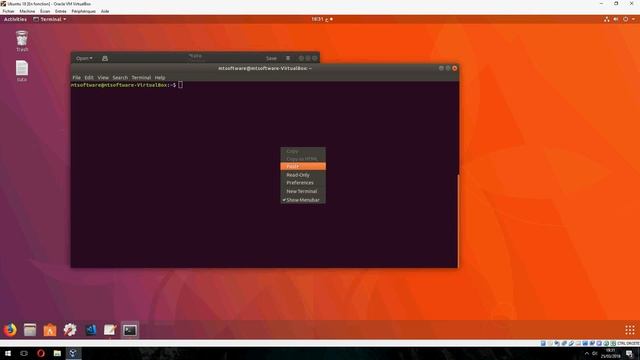Expand the Ubuntu system menu arrow
This screenshot has width=640, height=360.
633,19
